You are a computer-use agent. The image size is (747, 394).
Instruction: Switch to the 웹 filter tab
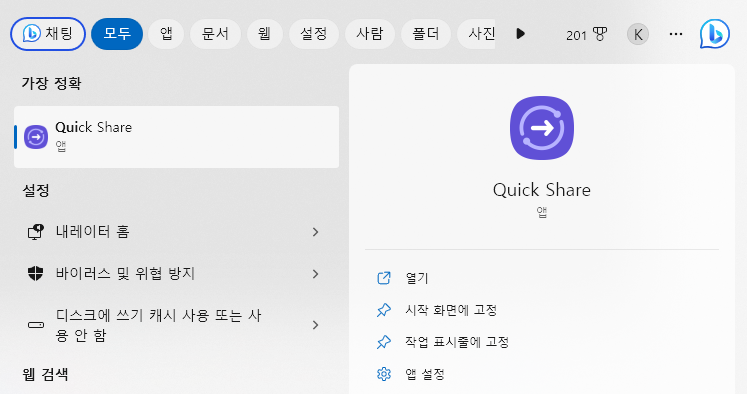[265, 34]
